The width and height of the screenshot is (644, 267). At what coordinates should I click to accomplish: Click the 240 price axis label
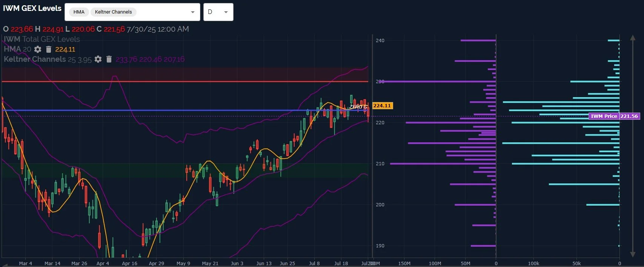point(380,41)
